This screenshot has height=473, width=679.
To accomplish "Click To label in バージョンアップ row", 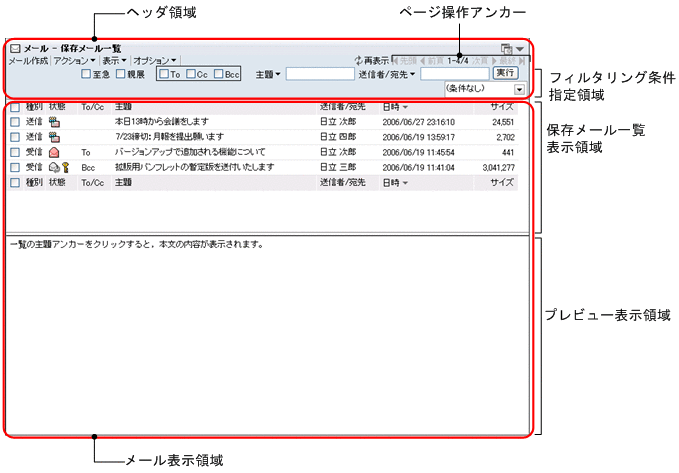I will pos(86,152).
